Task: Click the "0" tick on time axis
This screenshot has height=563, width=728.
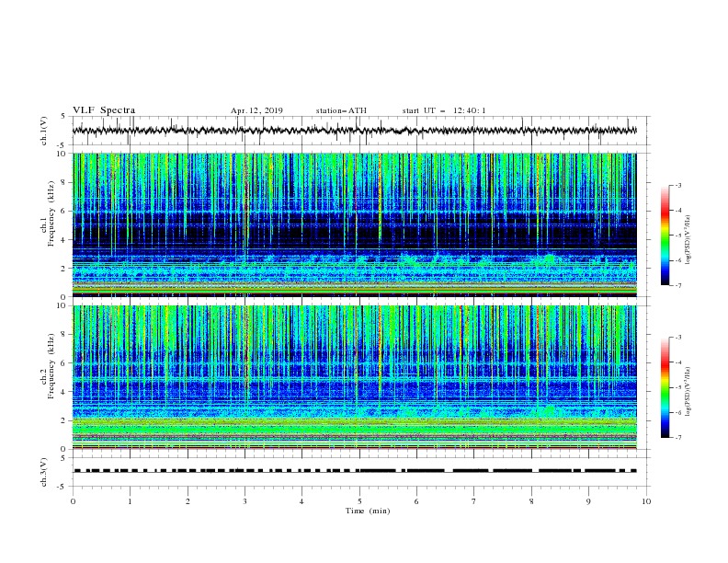Action: 73,501
